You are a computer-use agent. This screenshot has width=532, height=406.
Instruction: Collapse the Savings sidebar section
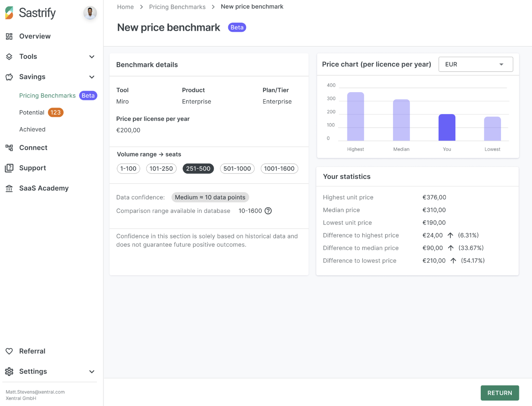(92, 77)
